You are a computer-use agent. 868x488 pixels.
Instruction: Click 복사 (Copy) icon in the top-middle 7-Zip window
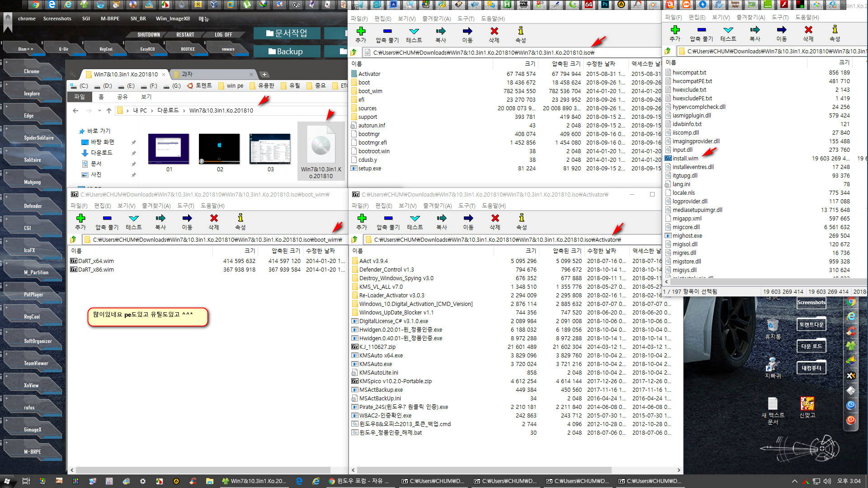[x=441, y=31]
